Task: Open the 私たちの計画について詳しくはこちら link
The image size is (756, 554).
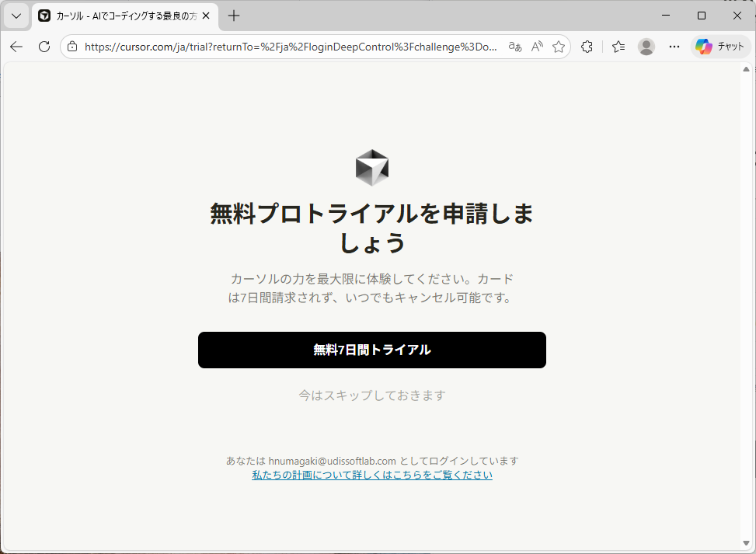Action: tap(372, 475)
